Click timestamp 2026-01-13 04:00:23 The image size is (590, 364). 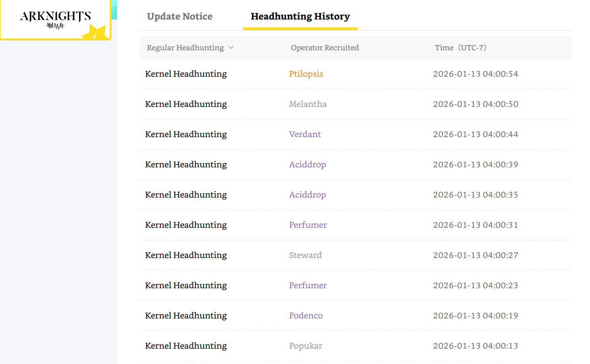click(476, 285)
